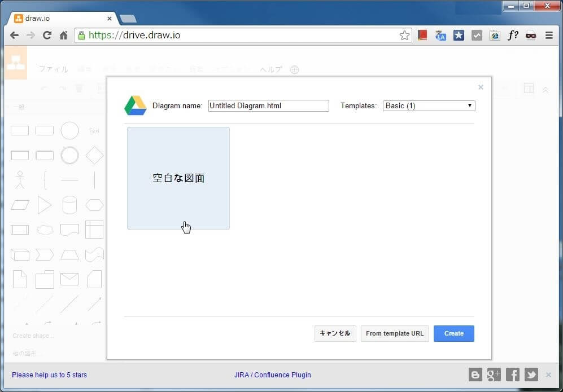This screenshot has width=563, height=392.
Task: Open the JIRA / Confluence Plugin link
Action: 273,375
